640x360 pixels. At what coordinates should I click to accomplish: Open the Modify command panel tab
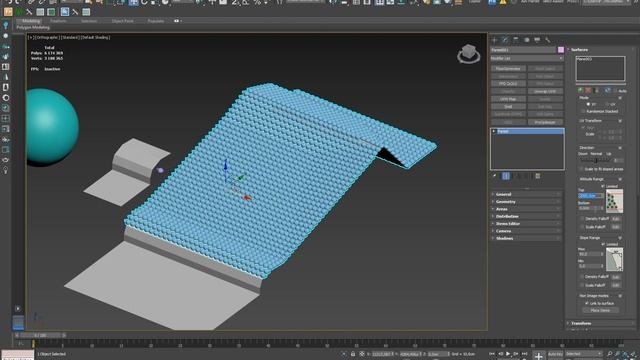coord(505,40)
